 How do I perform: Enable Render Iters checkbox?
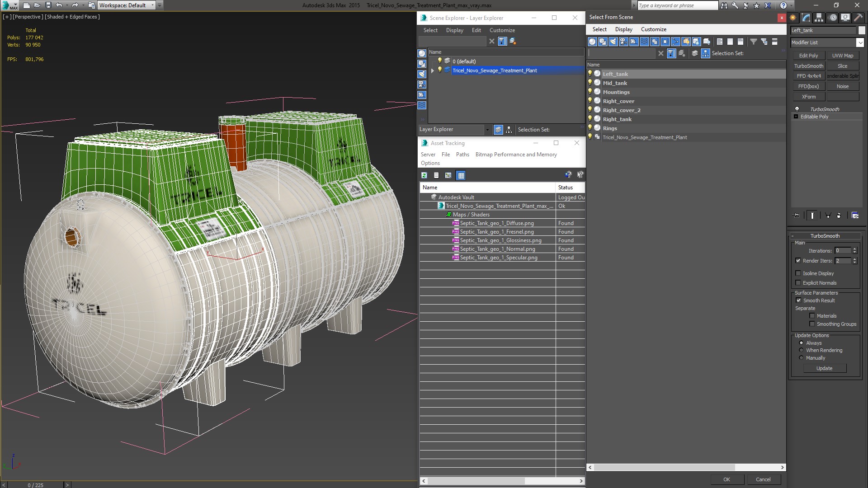pyautogui.click(x=798, y=261)
